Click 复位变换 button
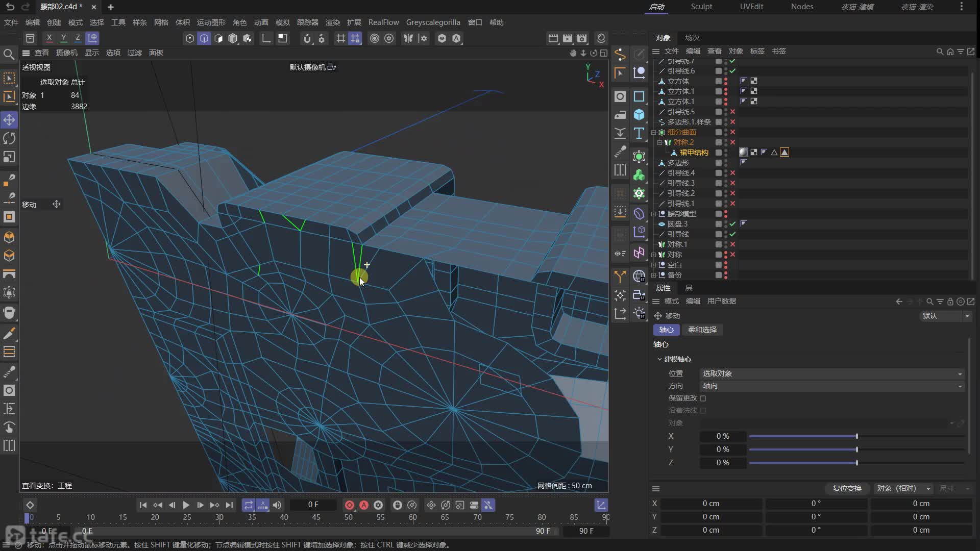This screenshot has height=551, width=980. (x=847, y=488)
